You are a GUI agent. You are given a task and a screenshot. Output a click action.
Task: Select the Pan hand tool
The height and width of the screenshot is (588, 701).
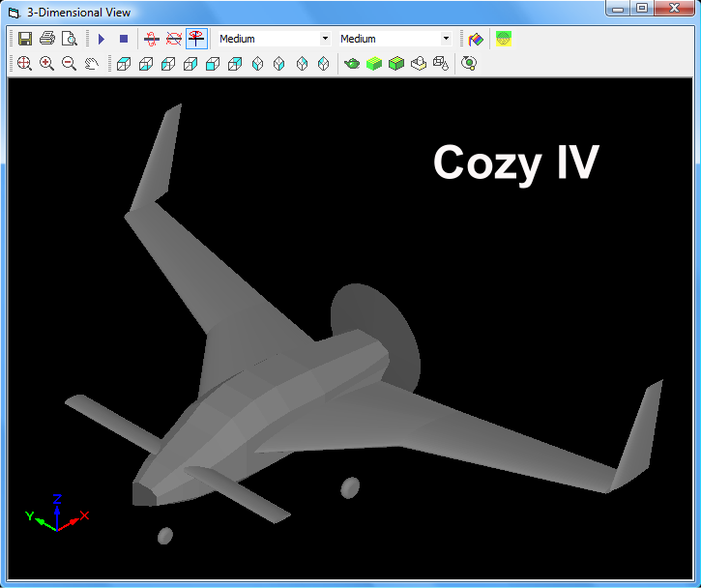click(x=92, y=64)
